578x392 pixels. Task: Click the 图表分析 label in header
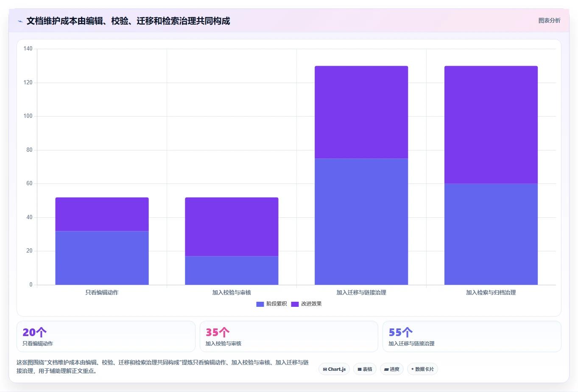coord(549,20)
